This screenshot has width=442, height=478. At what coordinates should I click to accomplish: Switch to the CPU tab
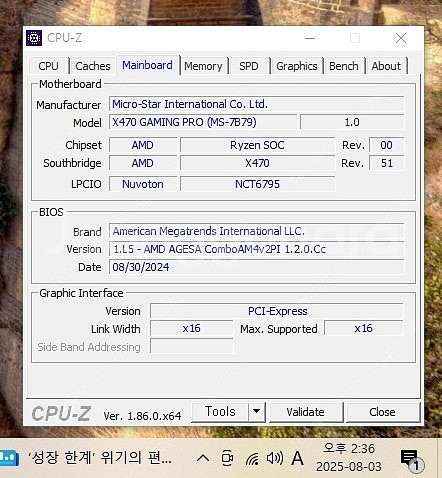(x=49, y=66)
